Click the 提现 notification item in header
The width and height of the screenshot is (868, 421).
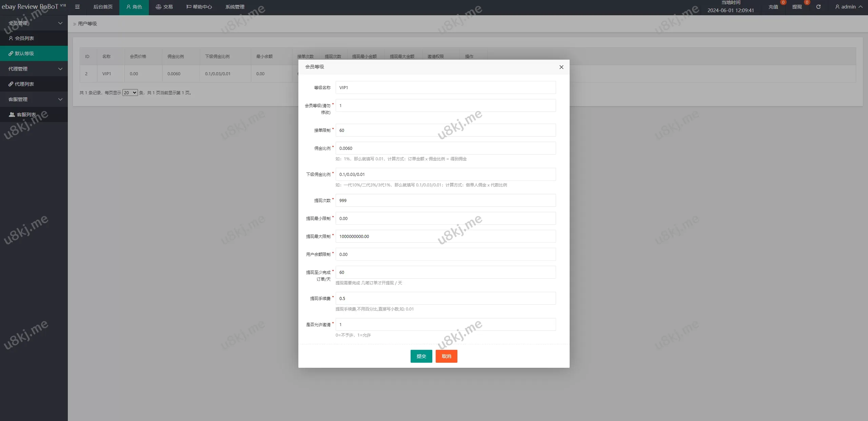[x=797, y=7]
